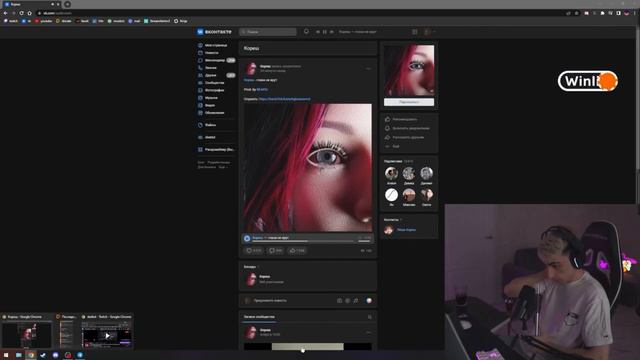The height and width of the screenshot is (360, 640).
Task: Open the contact's profile link
Action: coord(407,230)
